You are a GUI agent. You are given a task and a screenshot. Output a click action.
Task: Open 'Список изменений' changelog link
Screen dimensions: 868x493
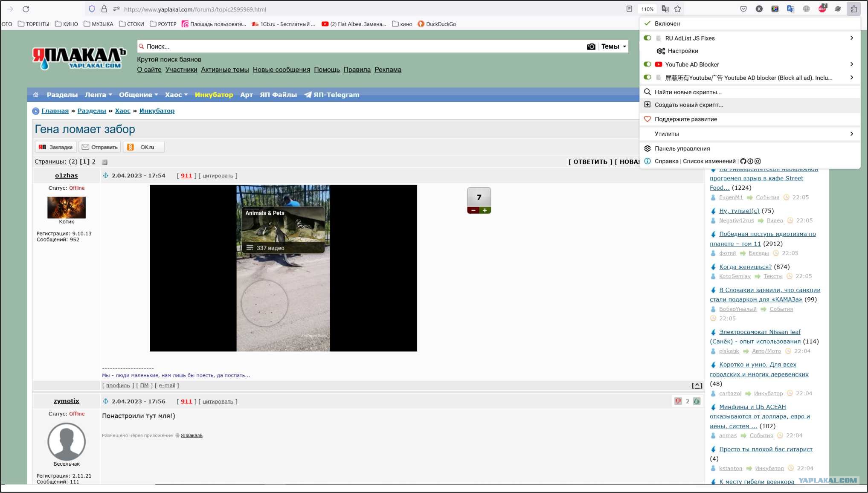click(709, 161)
